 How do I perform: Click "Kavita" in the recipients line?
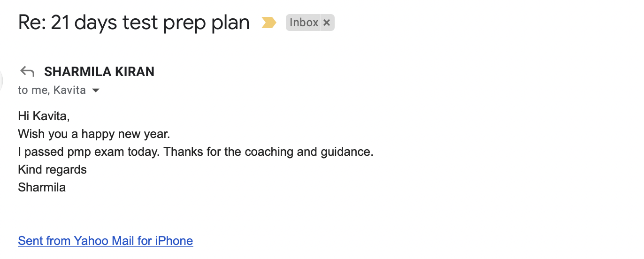69,90
